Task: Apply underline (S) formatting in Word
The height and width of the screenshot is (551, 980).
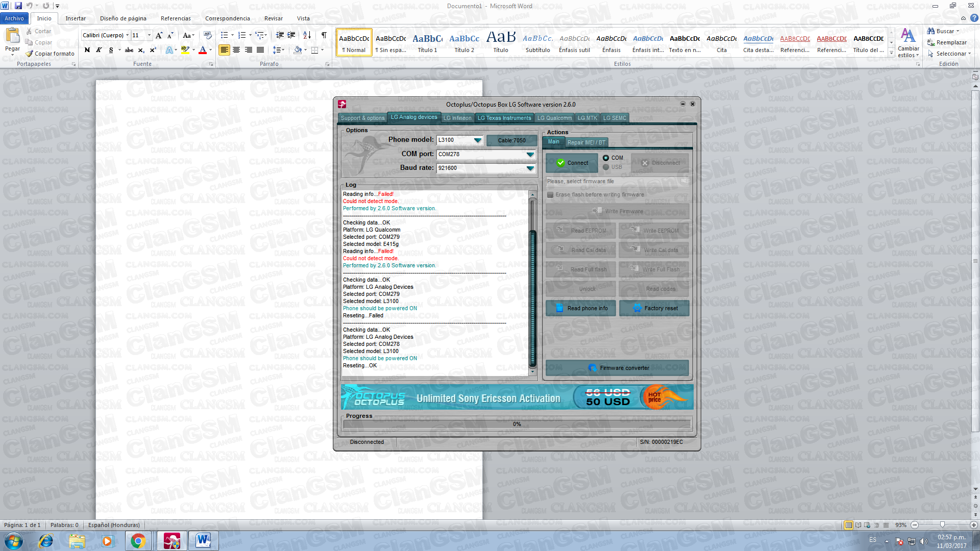Action: tap(111, 50)
